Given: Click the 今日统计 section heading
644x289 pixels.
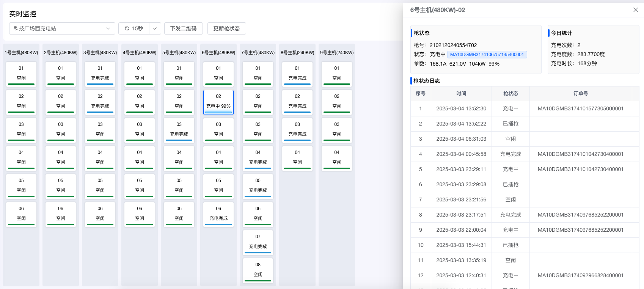Looking at the screenshot, I should click(562, 33).
